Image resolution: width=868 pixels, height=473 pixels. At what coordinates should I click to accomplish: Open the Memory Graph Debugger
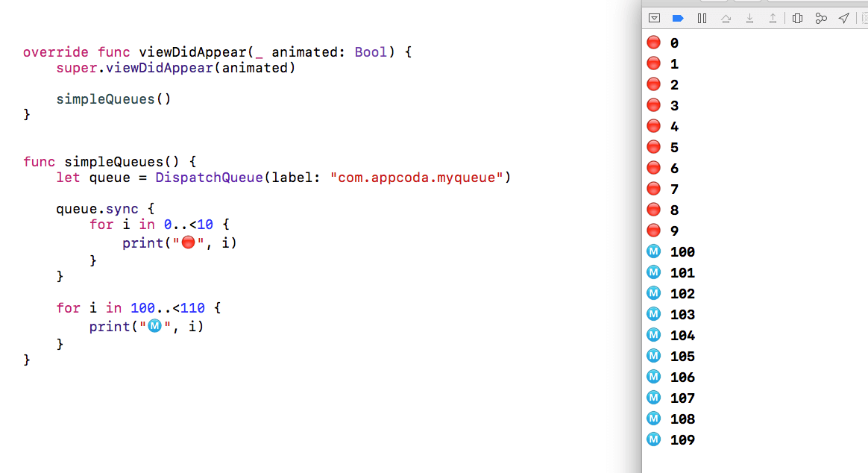point(821,18)
